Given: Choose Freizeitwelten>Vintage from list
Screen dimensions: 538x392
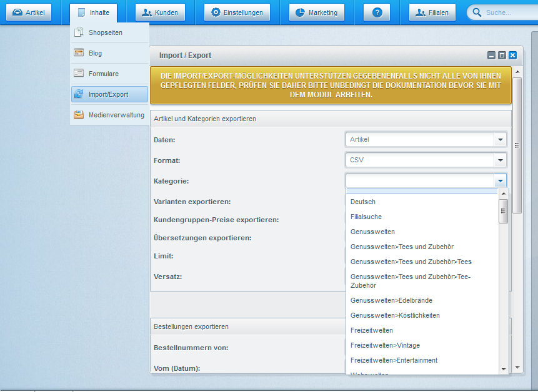Looking at the screenshot, I should 385,345.
